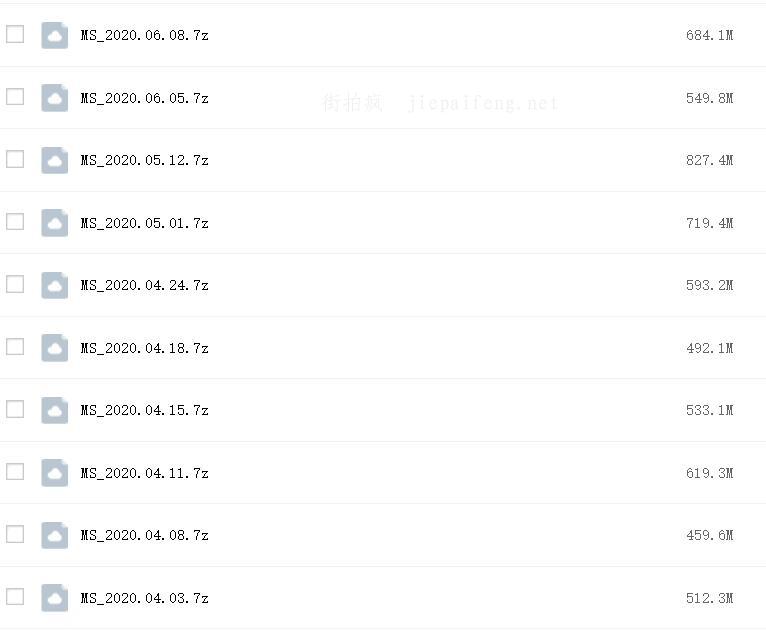Click the cloud file icon for MS_2020.06.08.7z
Screen dimensions: 766x631
[x=54, y=35]
